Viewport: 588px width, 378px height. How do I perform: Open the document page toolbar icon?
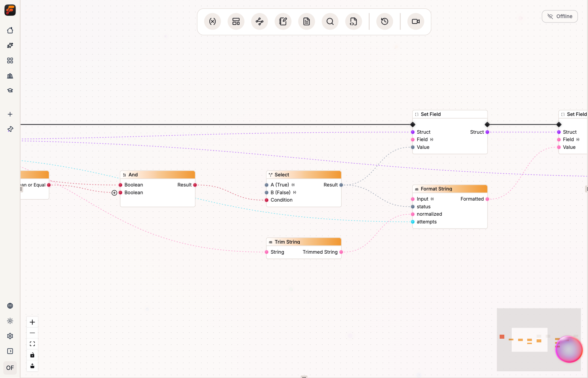tap(306, 22)
